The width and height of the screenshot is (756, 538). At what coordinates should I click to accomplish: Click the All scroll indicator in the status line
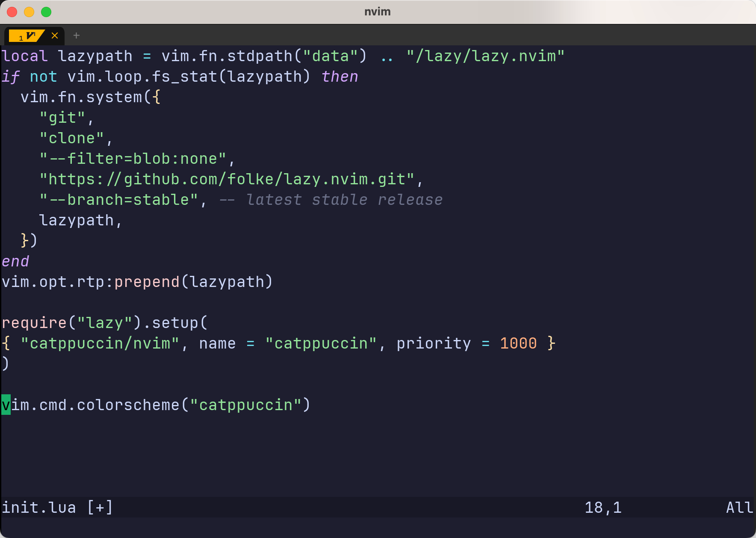(739, 508)
